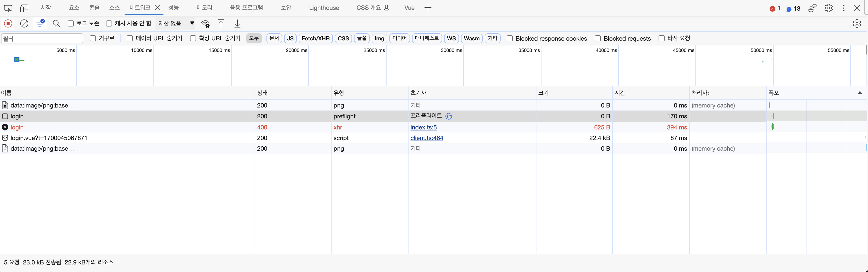868x272 pixels.
Task: Sort by the 상태 column header
Action: click(x=293, y=93)
